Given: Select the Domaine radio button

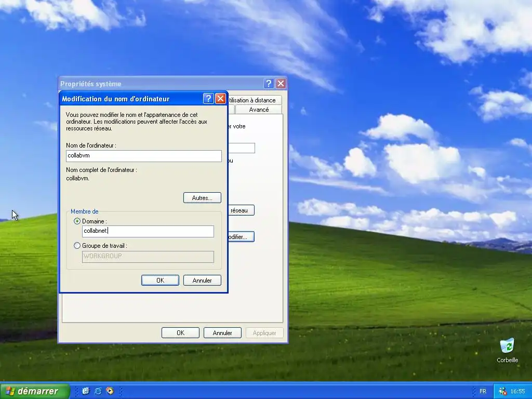Looking at the screenshot, I should tap(77, 221).
